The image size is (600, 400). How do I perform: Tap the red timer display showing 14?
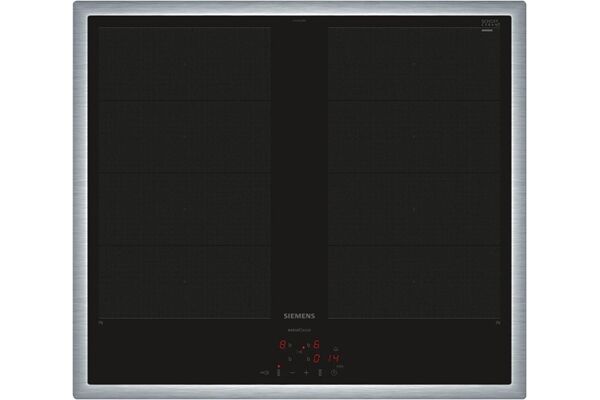tap(335, 359)
